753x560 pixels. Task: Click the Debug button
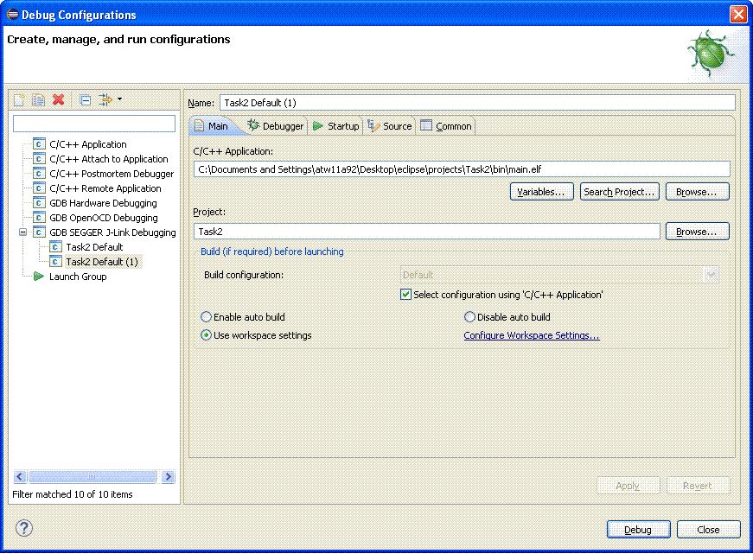pyautogui.click(x=639, y=529)
